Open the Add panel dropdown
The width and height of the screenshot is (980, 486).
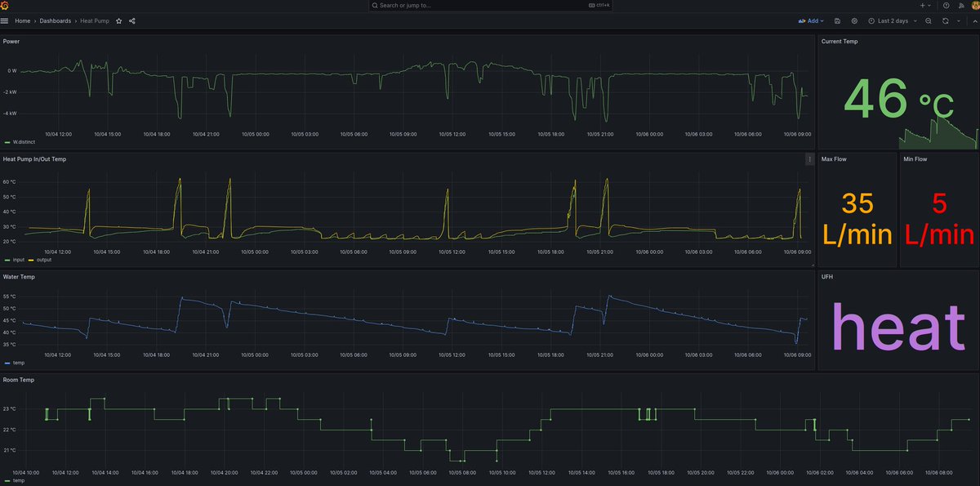[x=813, y=21]
